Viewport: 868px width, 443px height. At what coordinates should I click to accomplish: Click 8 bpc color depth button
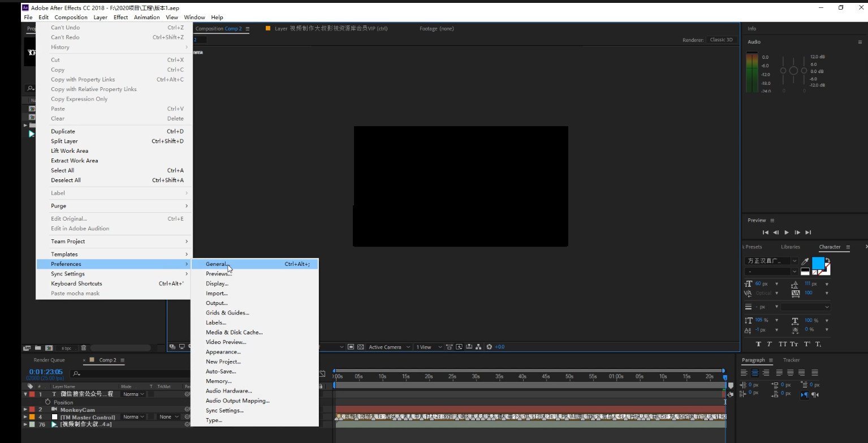(x=67, y=348)
